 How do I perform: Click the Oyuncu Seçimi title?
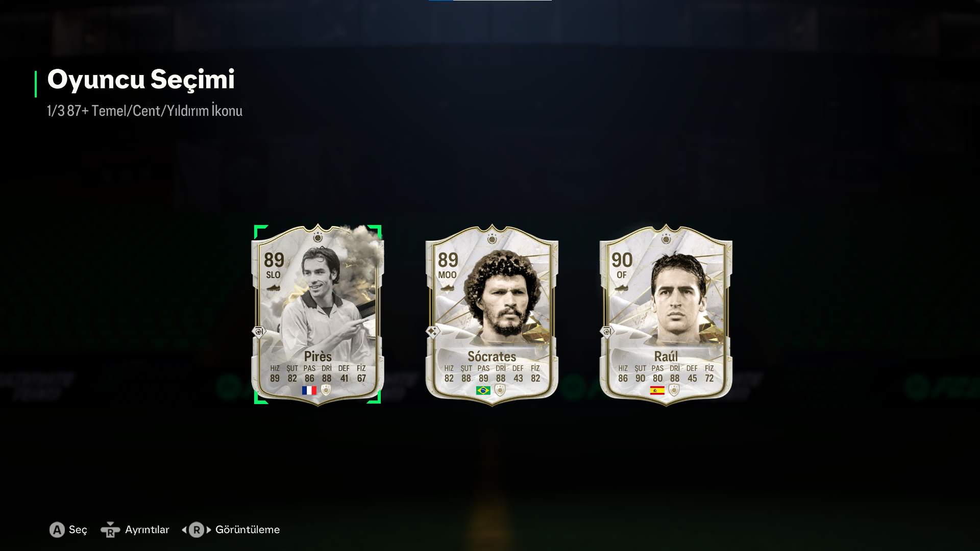pyautogui.click(x=141, y=80)
